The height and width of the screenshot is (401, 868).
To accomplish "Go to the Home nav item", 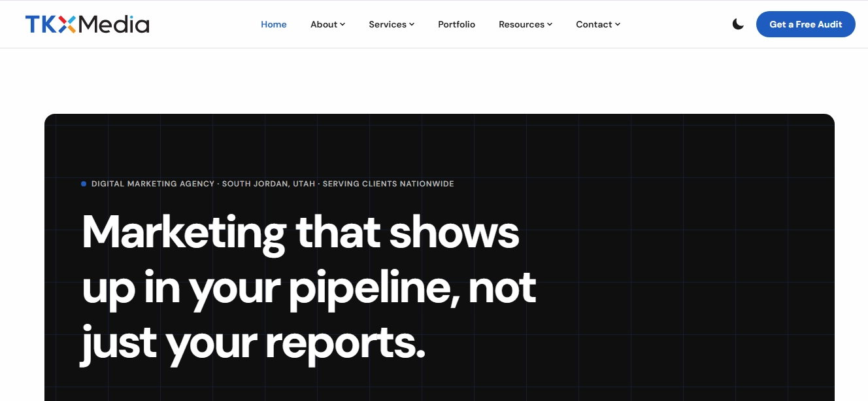I will coord(274,24).
